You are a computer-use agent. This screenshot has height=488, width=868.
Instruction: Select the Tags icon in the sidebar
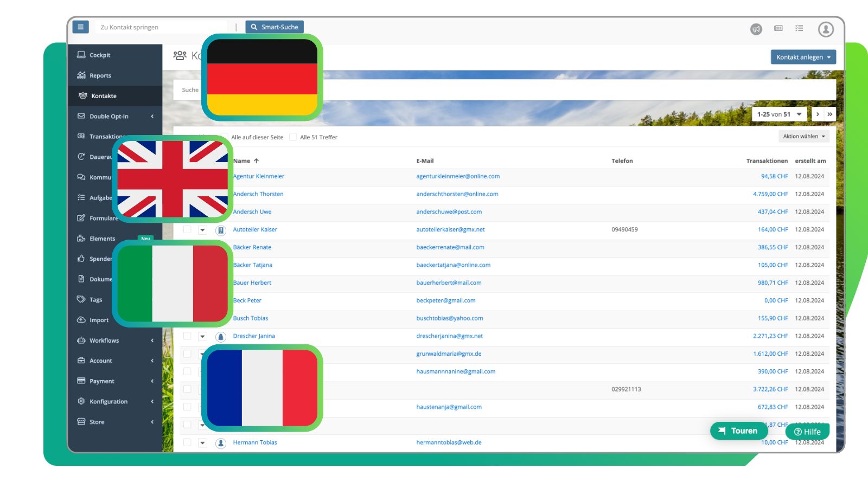tap(81, 299)
